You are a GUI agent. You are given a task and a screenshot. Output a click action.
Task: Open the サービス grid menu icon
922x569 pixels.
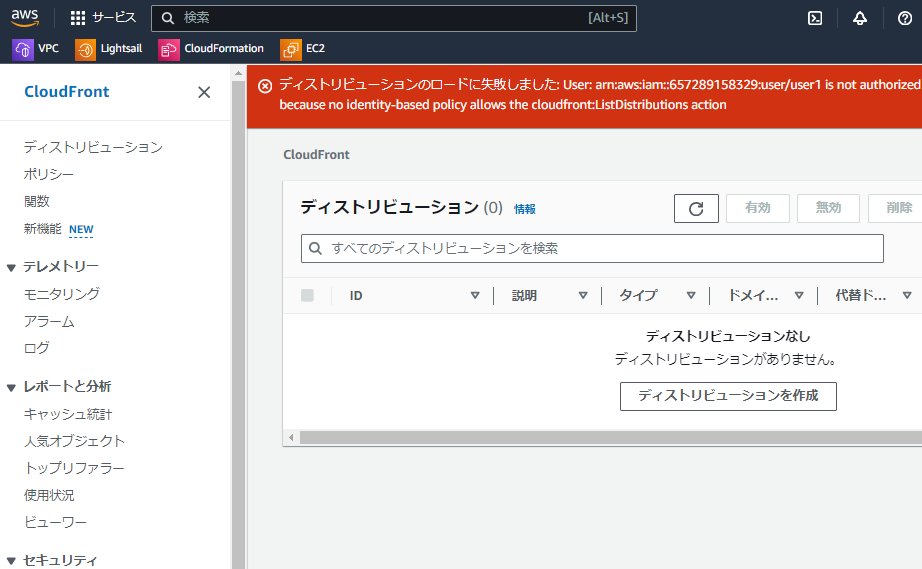point(78,18)
